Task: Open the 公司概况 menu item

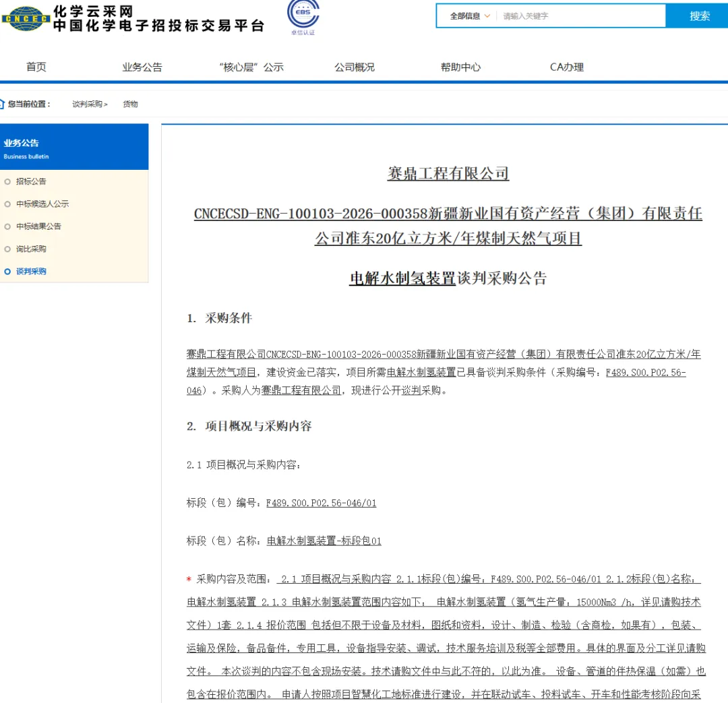Action: pyautogui.click(x=355, y=67)
